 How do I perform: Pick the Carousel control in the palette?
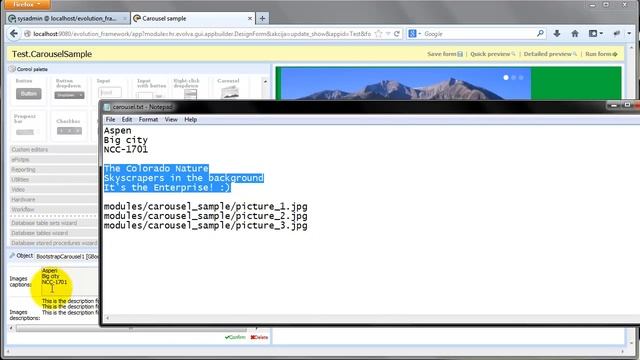click(x=229, y=88)
